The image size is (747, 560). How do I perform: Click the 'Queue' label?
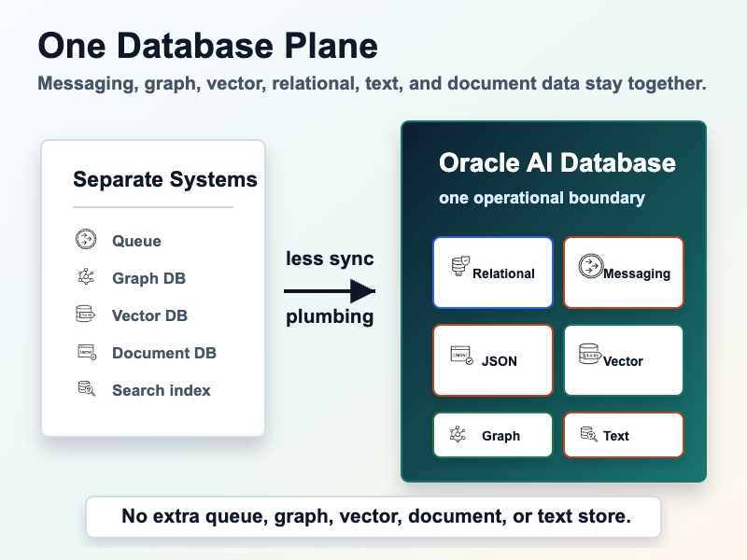tap(136, 241)
